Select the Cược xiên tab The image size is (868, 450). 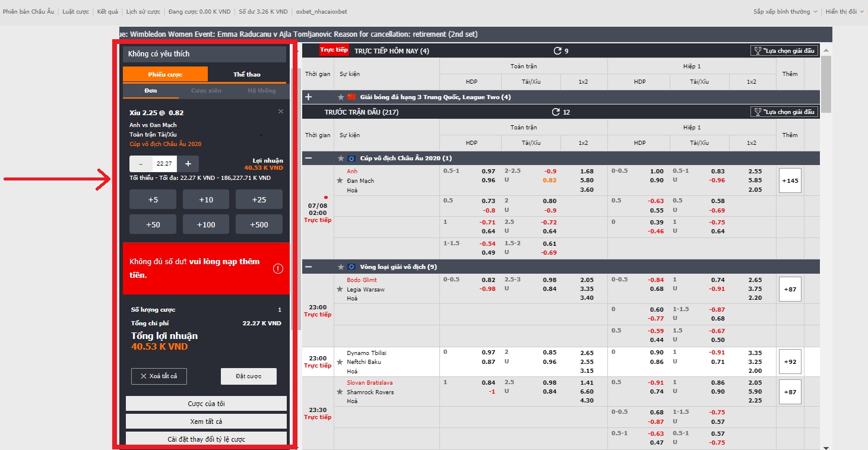tap(206, 91)
